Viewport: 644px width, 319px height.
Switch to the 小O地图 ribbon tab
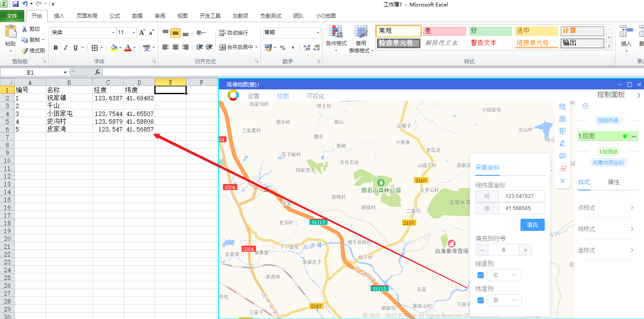(326, 16)
